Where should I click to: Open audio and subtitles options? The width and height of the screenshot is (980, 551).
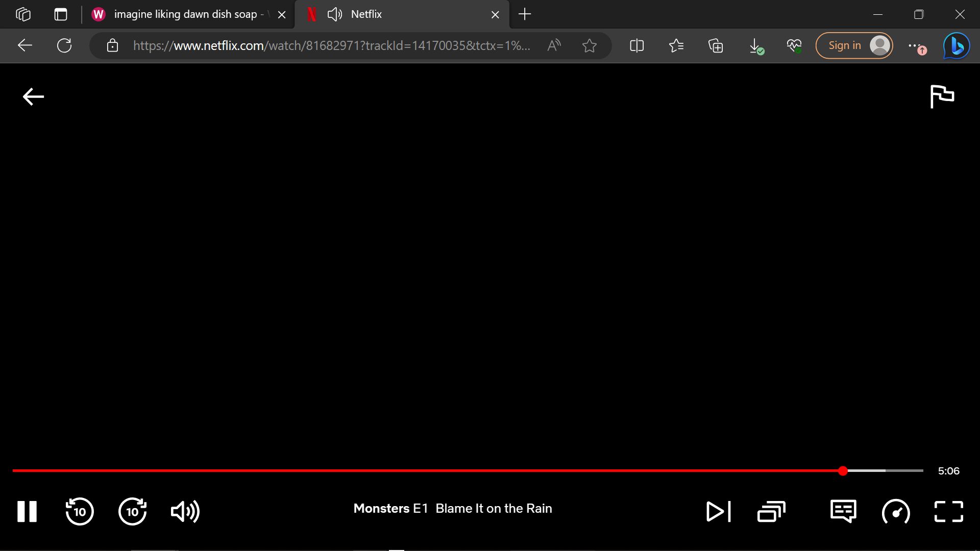pos(843,511)
